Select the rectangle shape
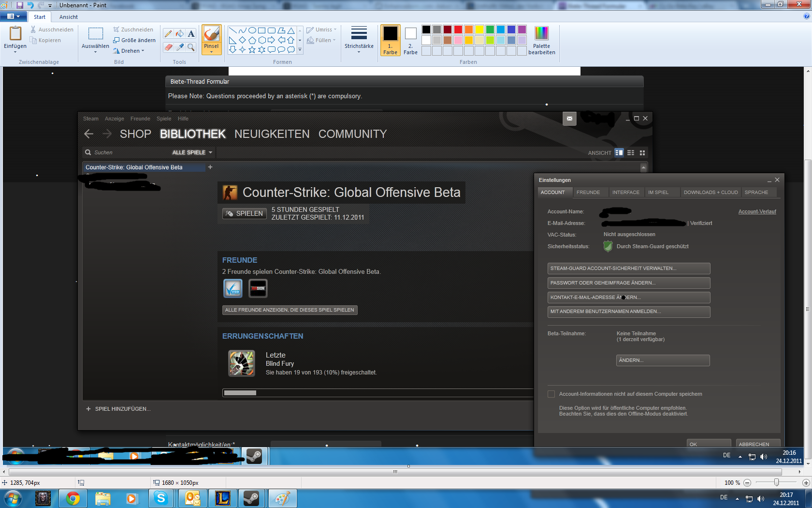 pyautogui.click(x=261, y=30)
